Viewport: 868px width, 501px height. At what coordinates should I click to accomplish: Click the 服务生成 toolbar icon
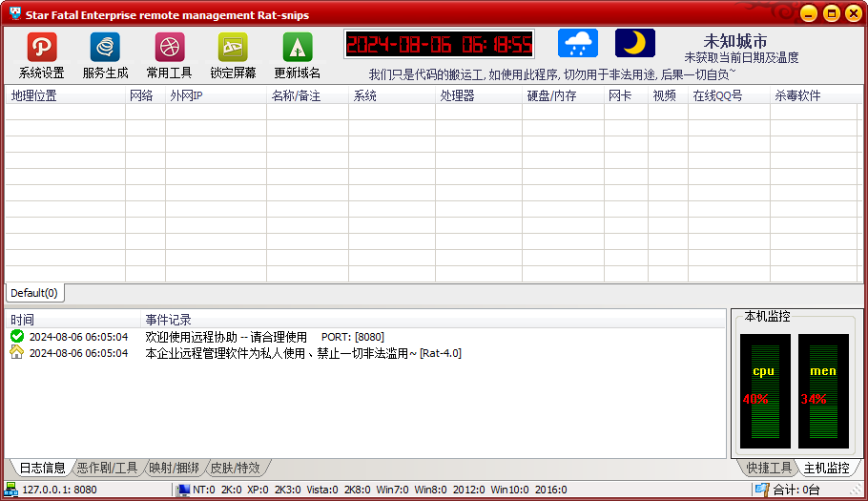(105, 48)
